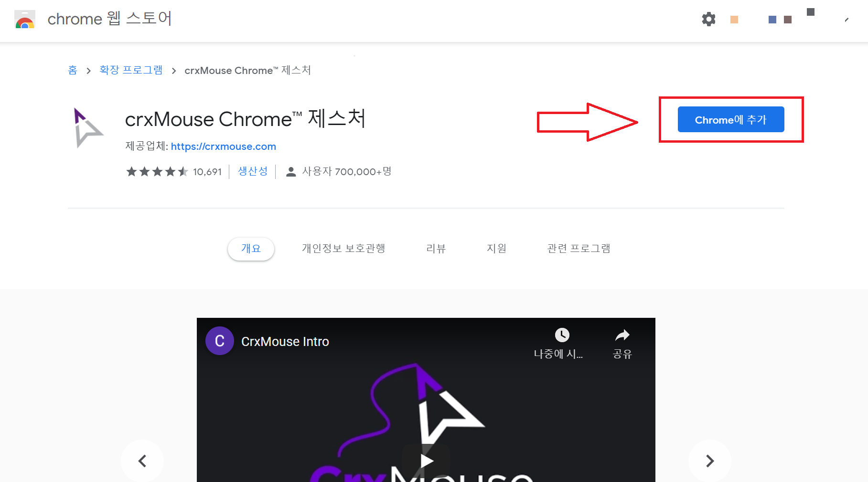Switch to the 지원 tab
Viewport: 868px width, 482px height.
point(496,249)
